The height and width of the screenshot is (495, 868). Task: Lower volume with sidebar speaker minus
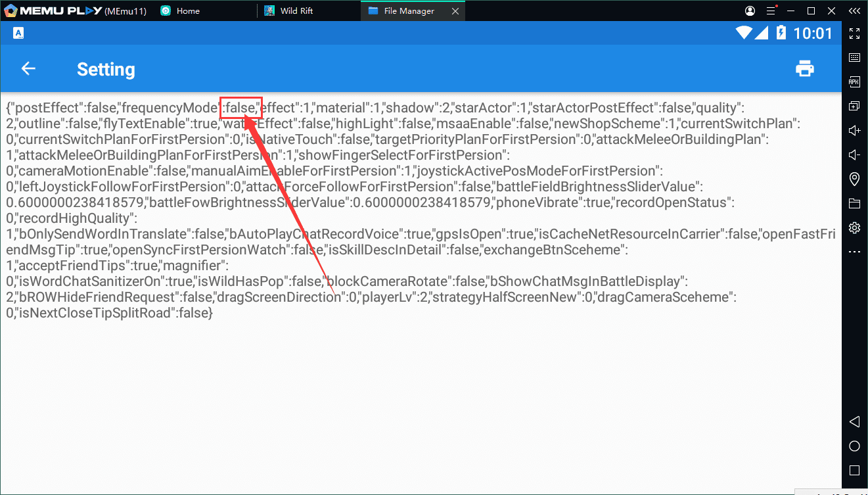(854, 154)
